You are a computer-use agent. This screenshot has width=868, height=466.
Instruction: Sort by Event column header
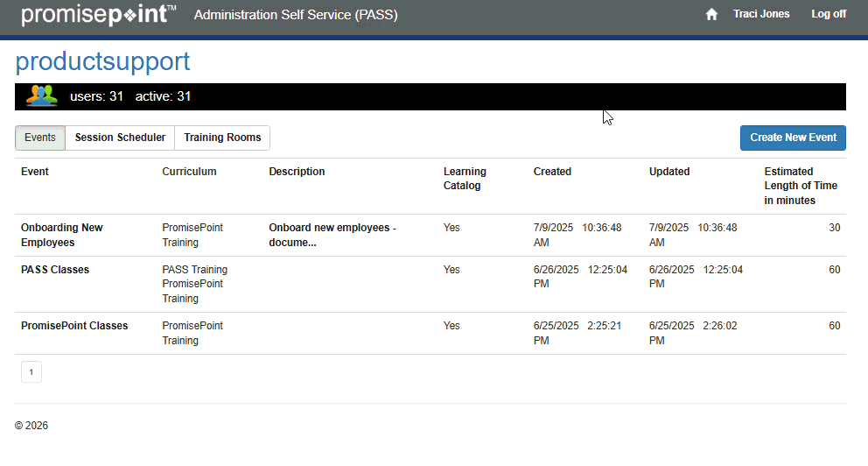click(35, 172)
